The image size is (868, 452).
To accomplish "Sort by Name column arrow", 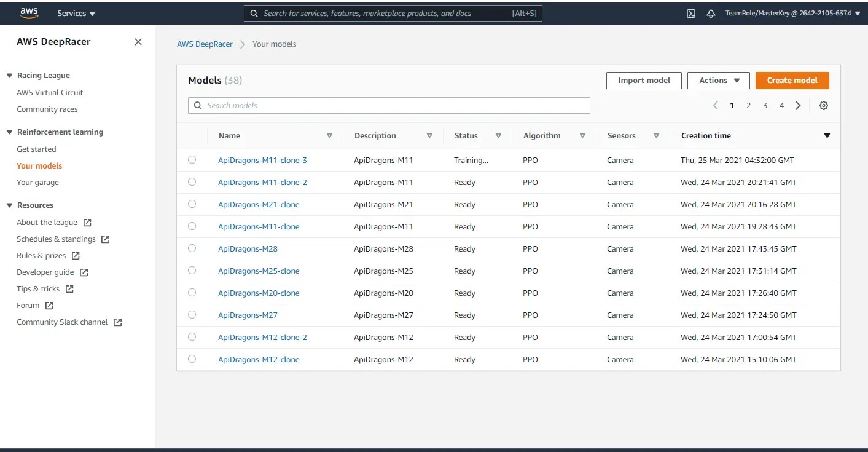I will pyautogui.click(x=329, y=136).
